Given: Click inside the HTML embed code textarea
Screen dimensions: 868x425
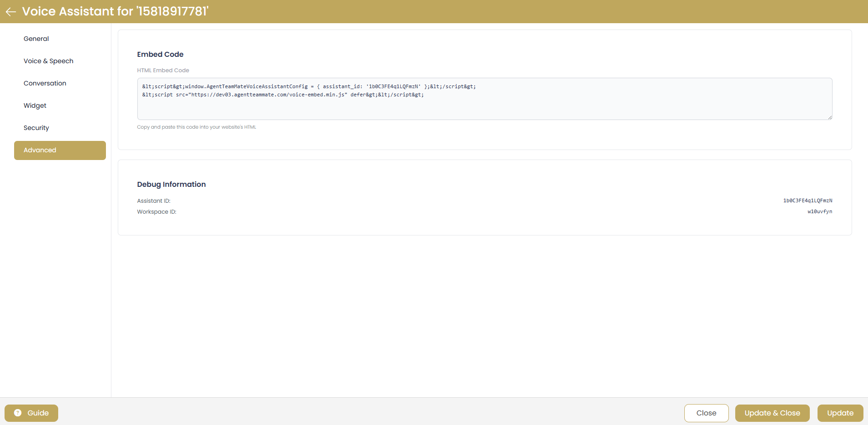Looking at the screenshot, I should click(x=484, y=105).
